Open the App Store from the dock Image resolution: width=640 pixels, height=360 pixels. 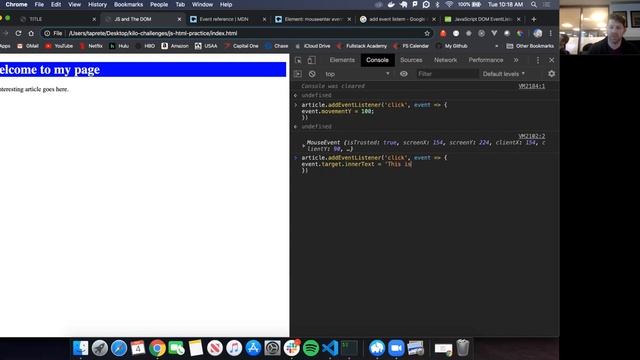253,348
